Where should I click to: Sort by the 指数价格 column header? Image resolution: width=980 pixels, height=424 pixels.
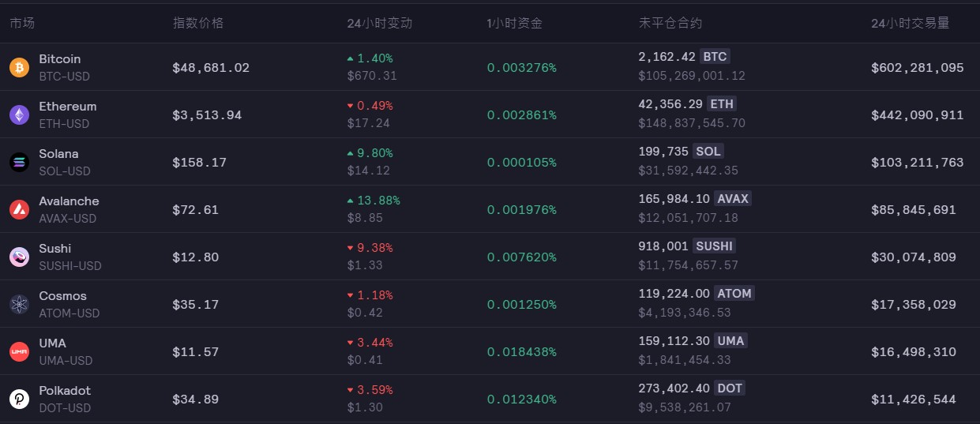pos(198,23)
